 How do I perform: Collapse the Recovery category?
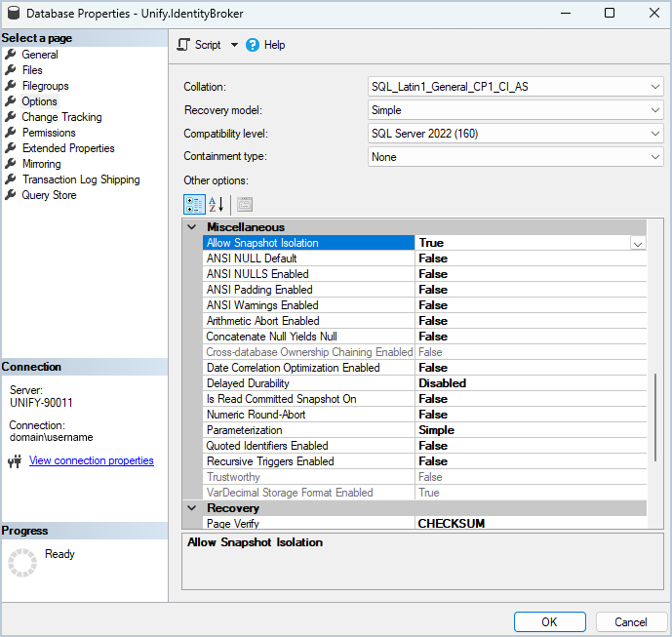pyautogui.click(x=192, y=508)
